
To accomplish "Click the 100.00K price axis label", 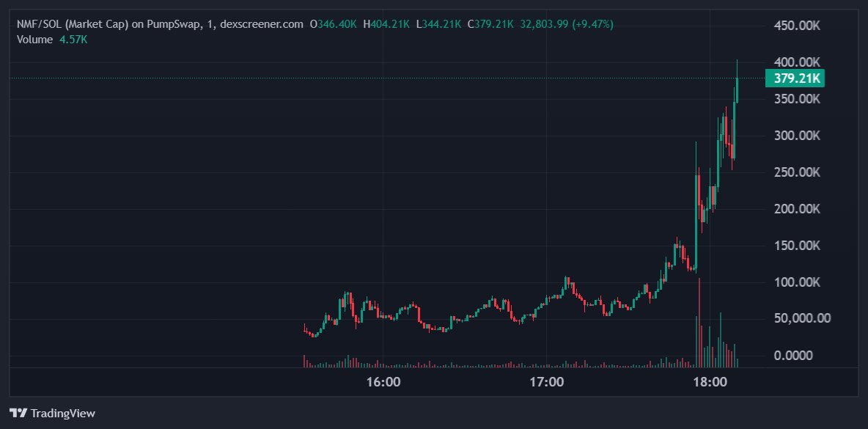I will pyautogui.click(x=797, y=282).
